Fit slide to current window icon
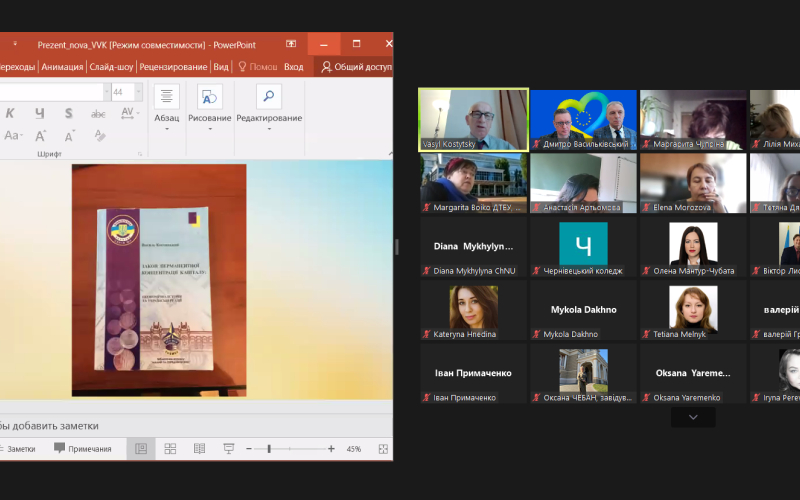 click(x=383, y=449)
